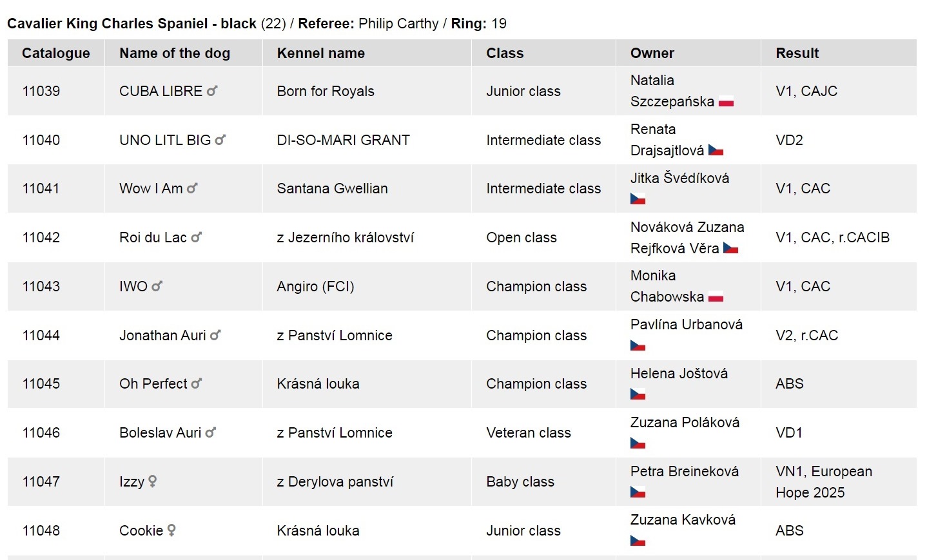Viewport: 927px width, 560px height.
Task: Click catalogue number 11046
Action: point(41,432)
